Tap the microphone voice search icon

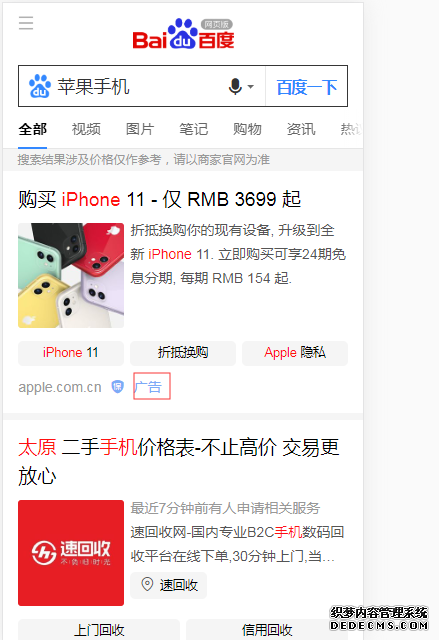[x=235, y=86]
